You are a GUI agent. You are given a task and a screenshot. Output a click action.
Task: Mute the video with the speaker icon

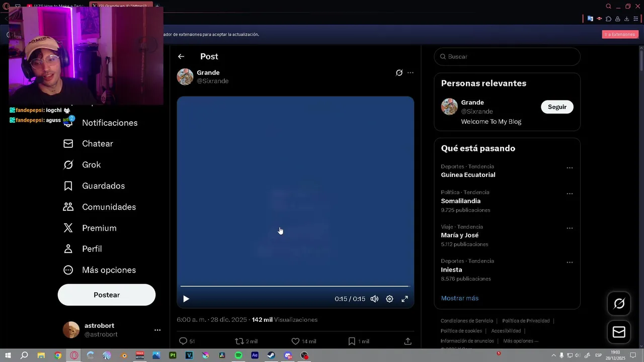(374, 299)
